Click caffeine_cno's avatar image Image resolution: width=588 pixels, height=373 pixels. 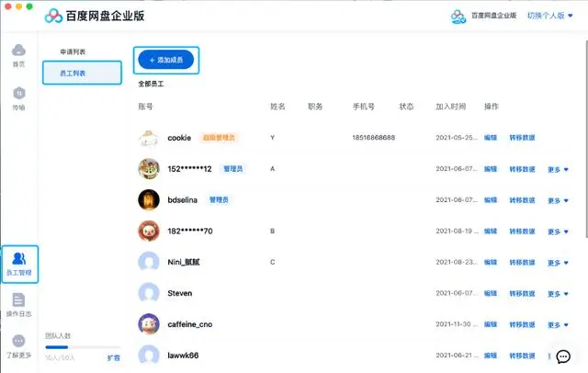(x=149, y=324)
